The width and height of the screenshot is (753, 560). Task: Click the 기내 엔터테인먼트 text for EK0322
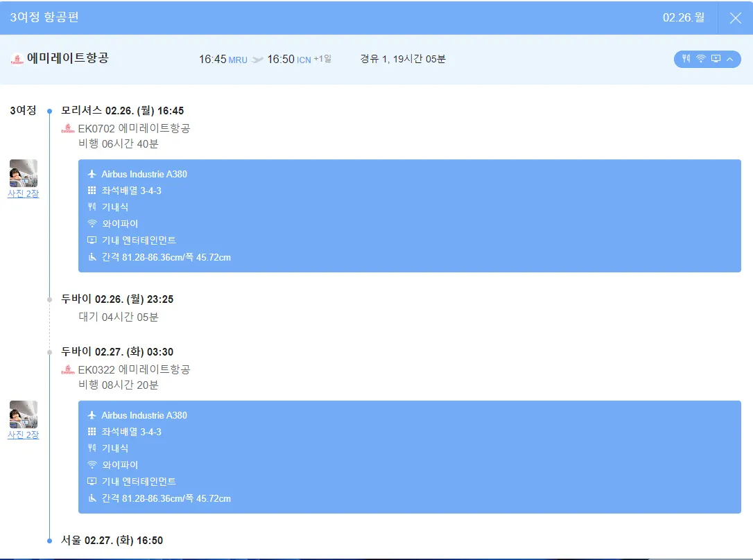(138, 481)
